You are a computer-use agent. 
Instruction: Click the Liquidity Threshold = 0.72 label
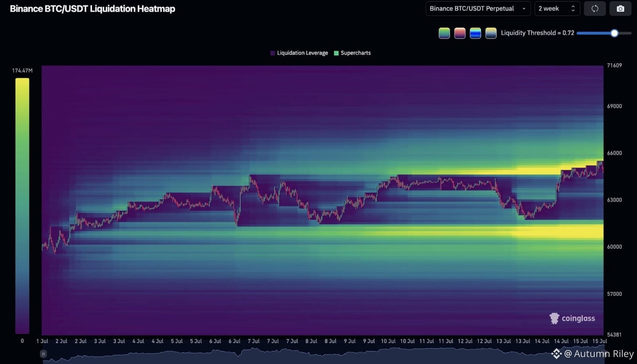537,33
